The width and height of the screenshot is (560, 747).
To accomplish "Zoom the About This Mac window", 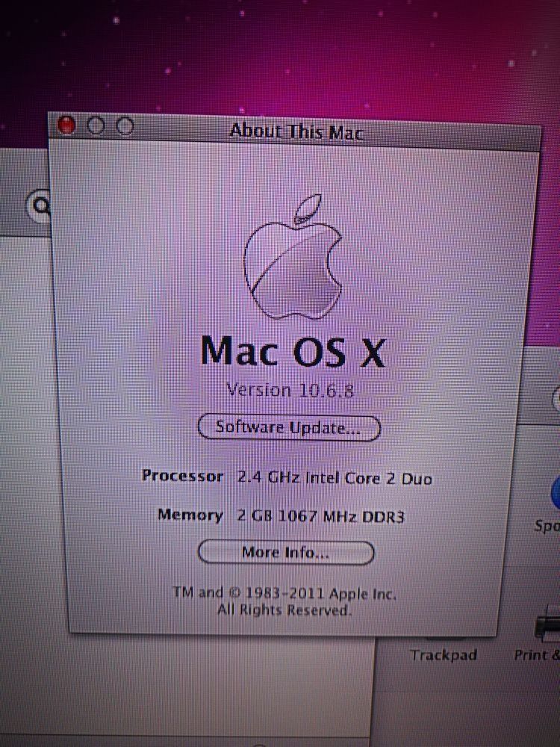I will 125,126.
